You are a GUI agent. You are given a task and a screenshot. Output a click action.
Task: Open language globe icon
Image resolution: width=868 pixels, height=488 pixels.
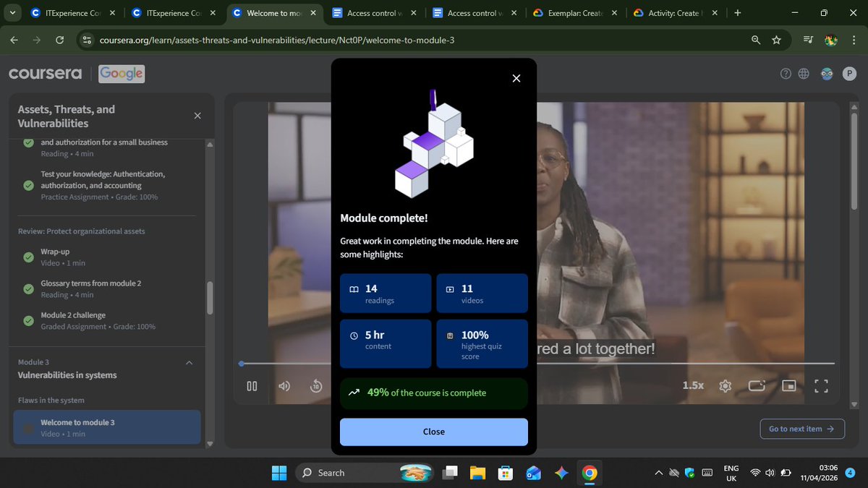pos(804,74)
